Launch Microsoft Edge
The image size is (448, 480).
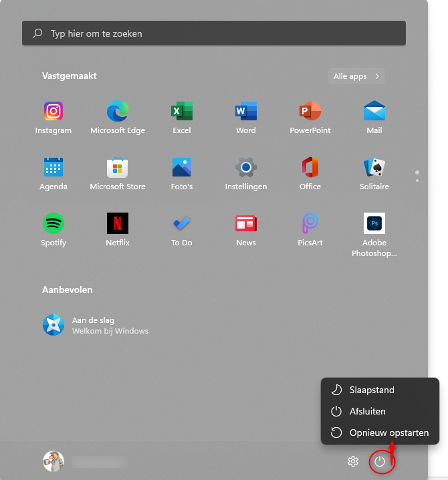coord(118,118)
